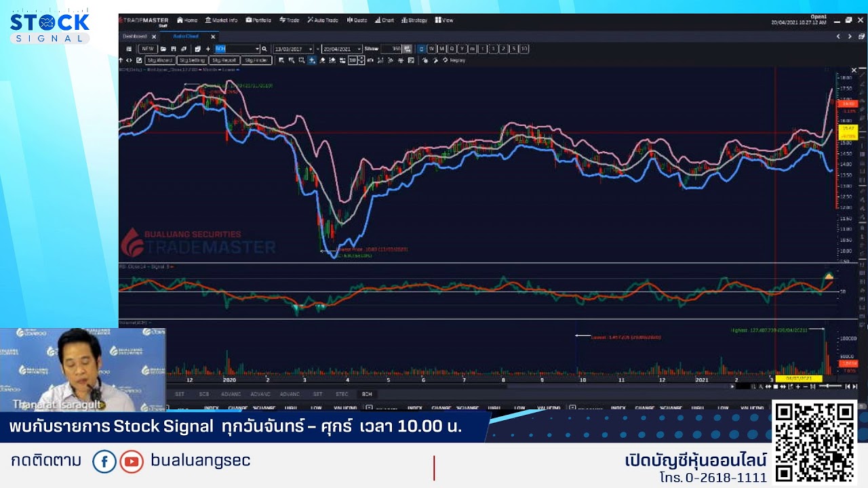Click the red price label on price axis
Viewport: 868px width, 488px height.
point(848,104)
